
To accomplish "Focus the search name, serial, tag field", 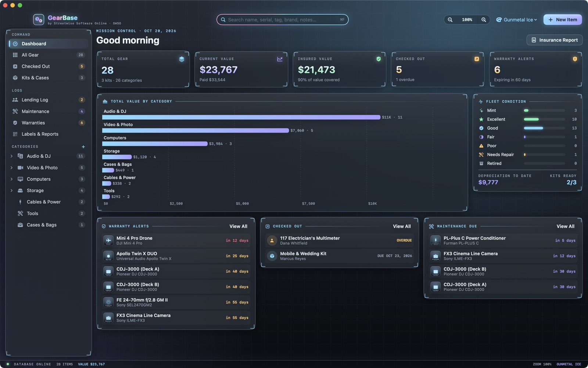I will click(282, 20).
